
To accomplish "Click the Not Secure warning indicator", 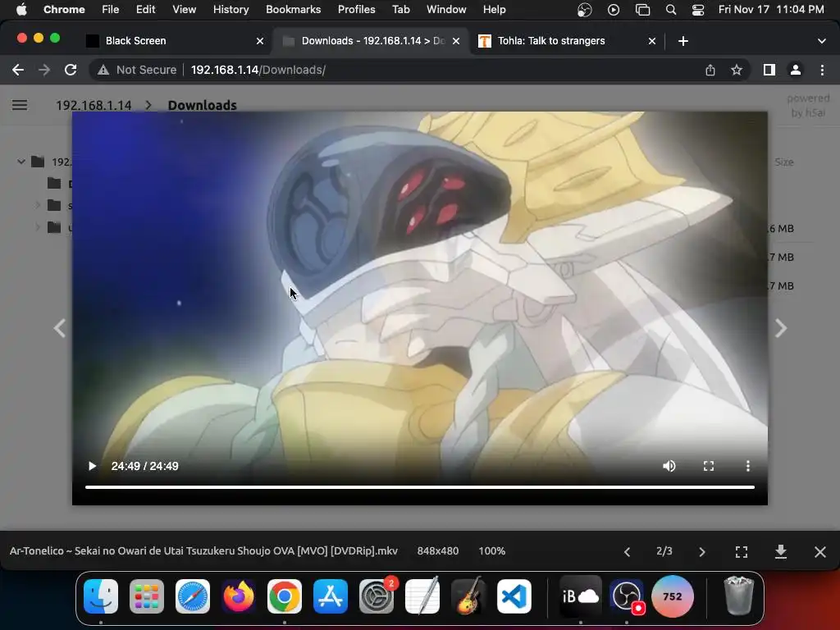I will 137,70.
